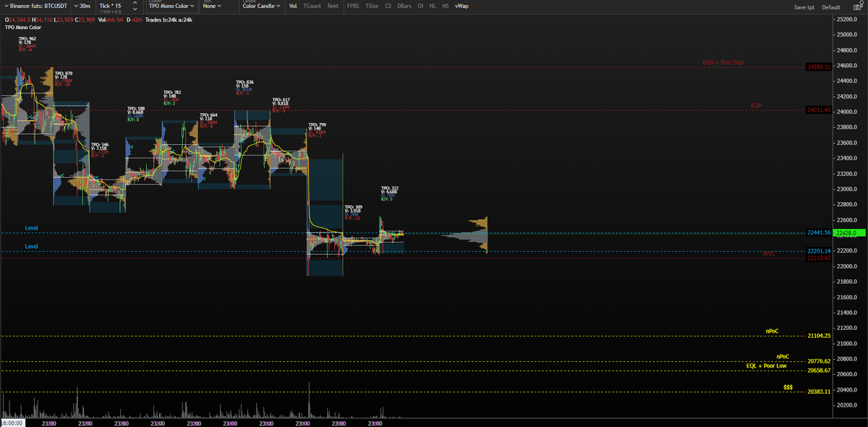
Task: Toggle the TCount indicator
Action: coord(312,6)
